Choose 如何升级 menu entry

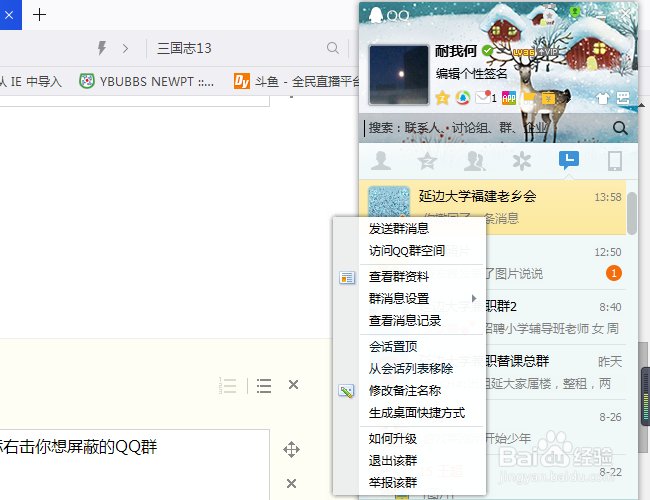click(x=422, y=438)
